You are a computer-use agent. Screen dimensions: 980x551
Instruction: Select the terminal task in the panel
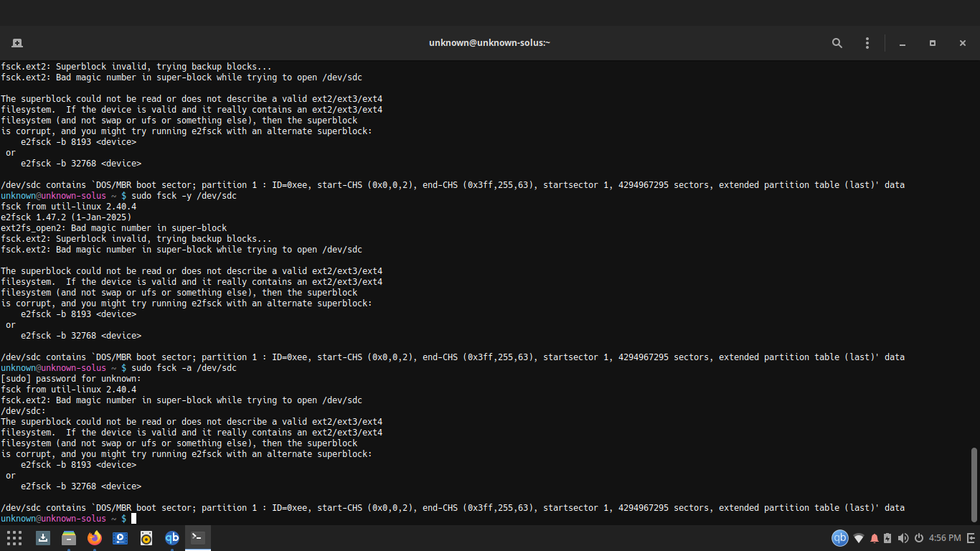[198, 537]
